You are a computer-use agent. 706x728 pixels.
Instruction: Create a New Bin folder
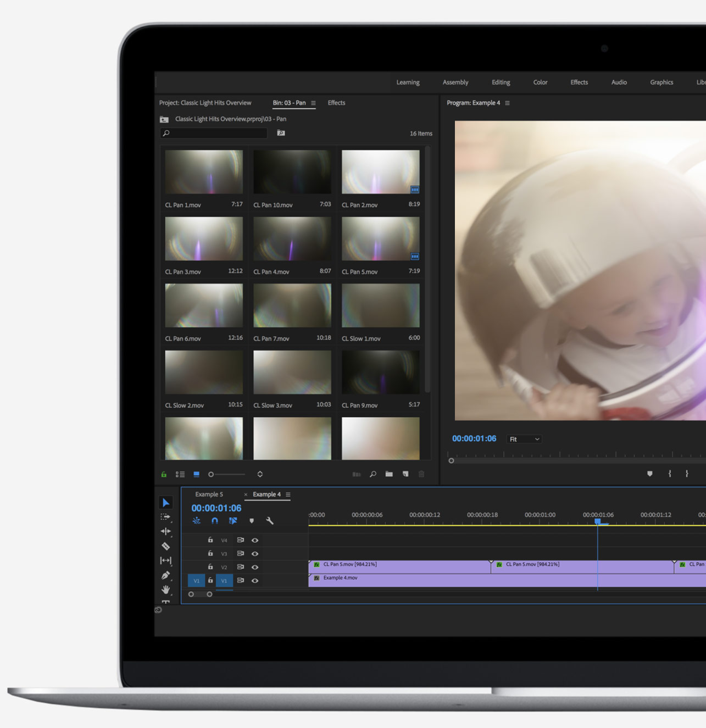pos(389,474)
